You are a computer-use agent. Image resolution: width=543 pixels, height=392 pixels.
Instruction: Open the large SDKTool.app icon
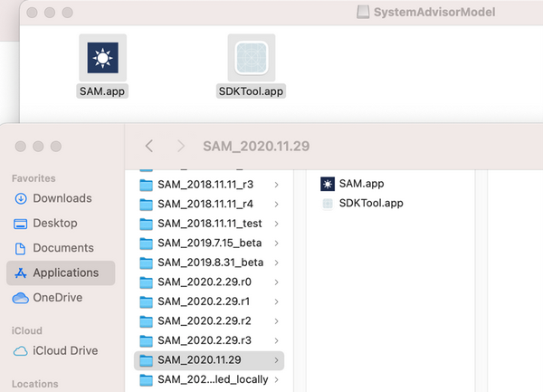(251, 59)
